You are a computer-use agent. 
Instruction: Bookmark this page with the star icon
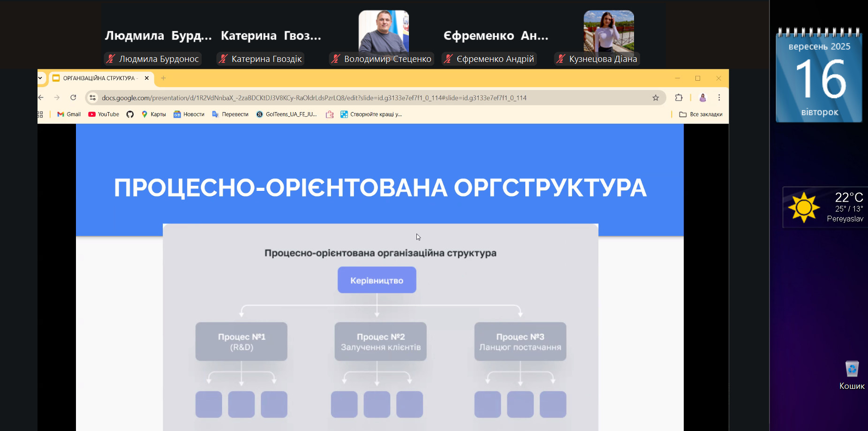[x=655, y=98]
